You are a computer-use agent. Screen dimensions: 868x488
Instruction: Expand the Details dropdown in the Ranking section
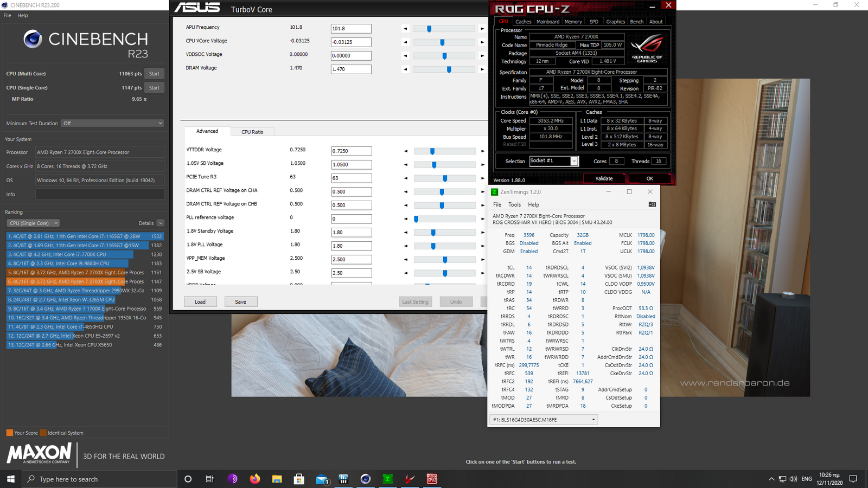pyautogui.click(x=160, y=223)
